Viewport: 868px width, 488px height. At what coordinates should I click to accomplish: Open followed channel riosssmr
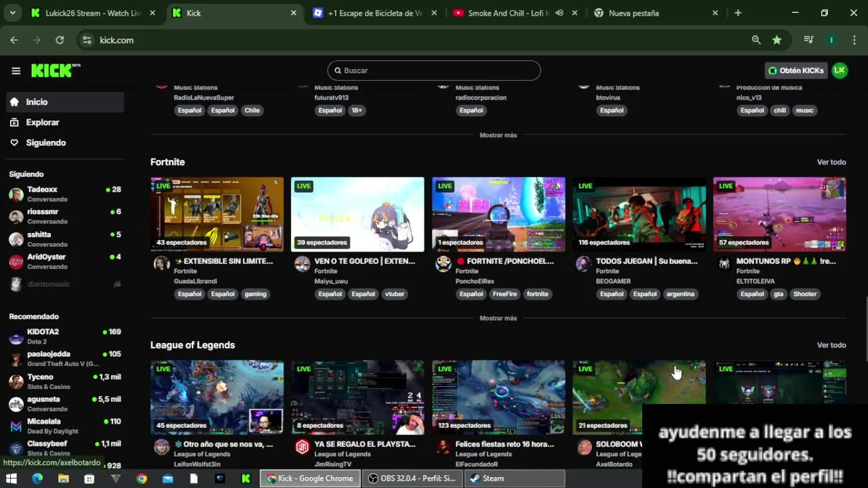(64, 216)
